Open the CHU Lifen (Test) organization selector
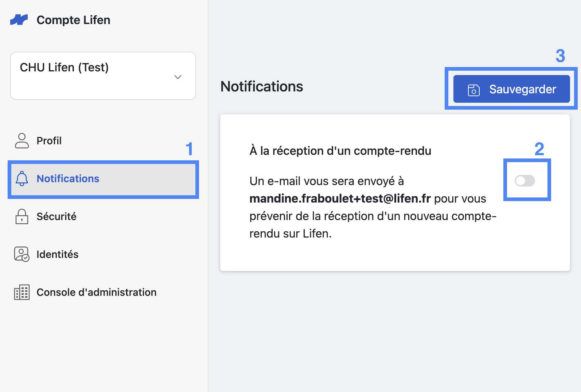This screenshot has width=581, height=392. click(103, 76)
